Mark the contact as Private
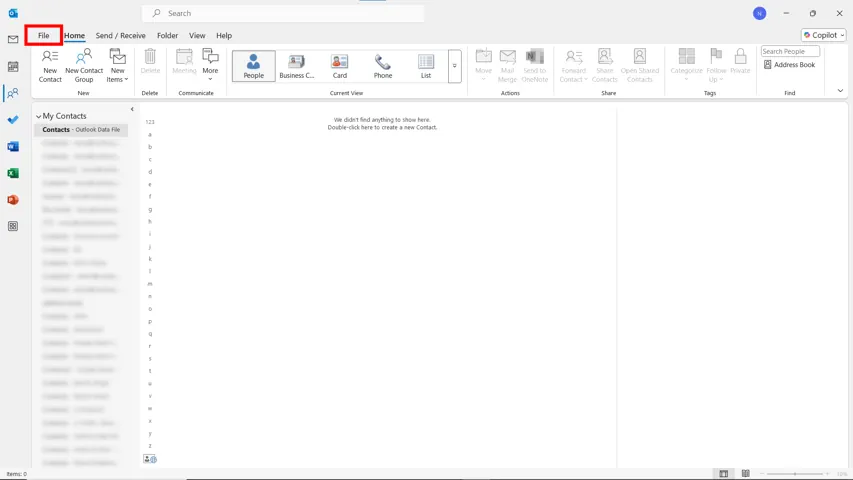 pos(740,61)
